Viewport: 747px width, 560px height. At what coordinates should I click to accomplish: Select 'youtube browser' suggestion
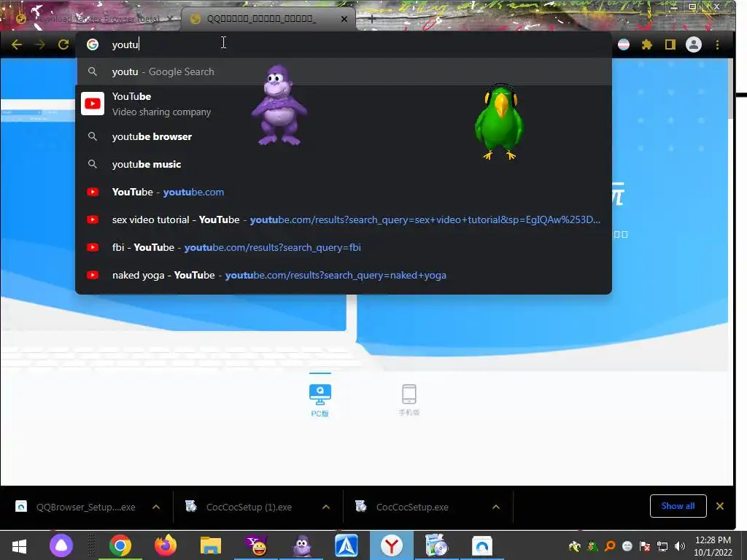click(343, 136)
